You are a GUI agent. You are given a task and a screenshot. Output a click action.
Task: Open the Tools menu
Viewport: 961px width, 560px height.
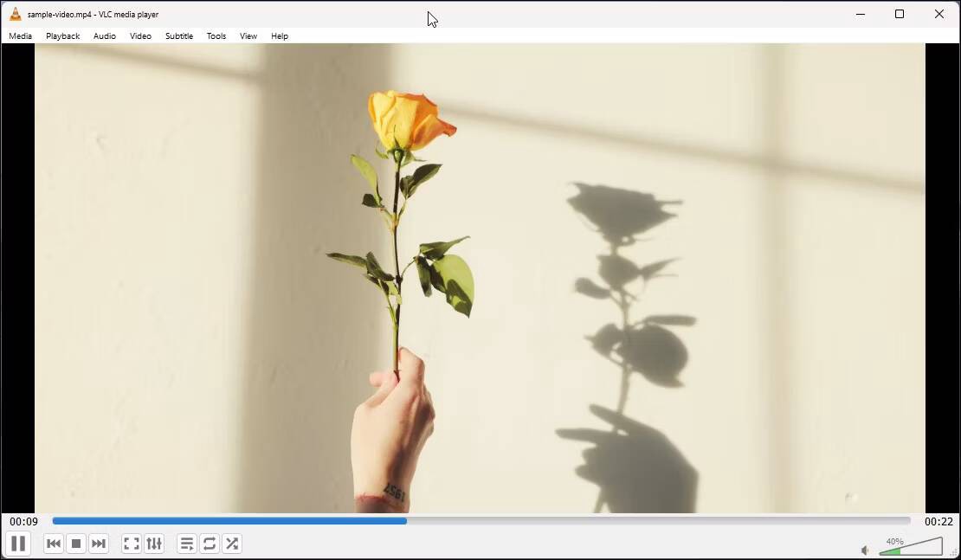coord(216,36)
